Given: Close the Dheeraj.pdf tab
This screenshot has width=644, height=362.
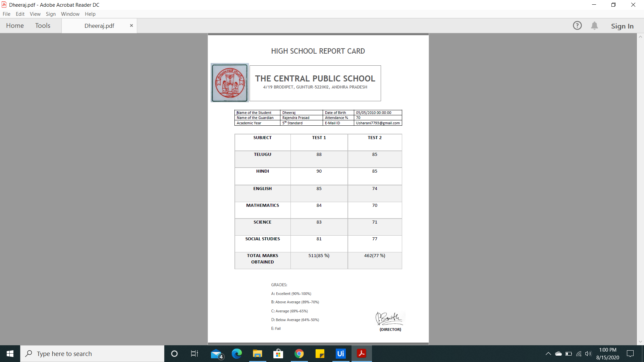Looking at the screenshot, I should 131,25.
